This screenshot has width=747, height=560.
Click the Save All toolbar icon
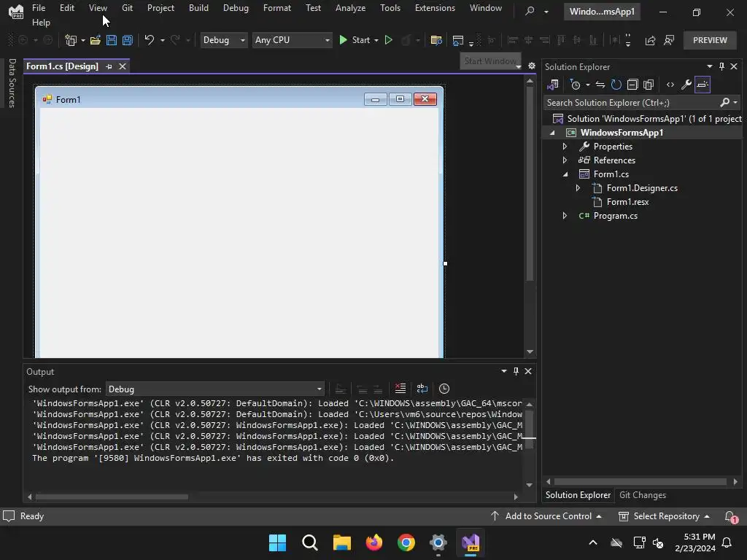[x=127, y=41]
